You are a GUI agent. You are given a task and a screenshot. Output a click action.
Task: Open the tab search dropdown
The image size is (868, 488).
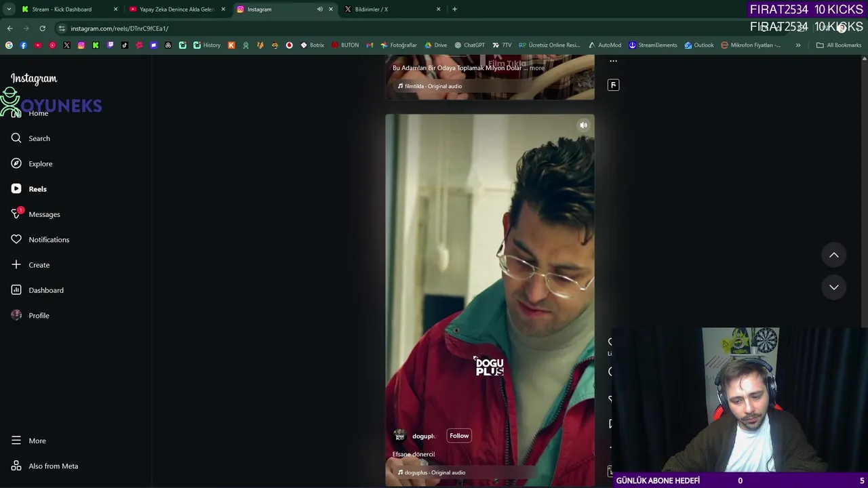coord(9,9)
